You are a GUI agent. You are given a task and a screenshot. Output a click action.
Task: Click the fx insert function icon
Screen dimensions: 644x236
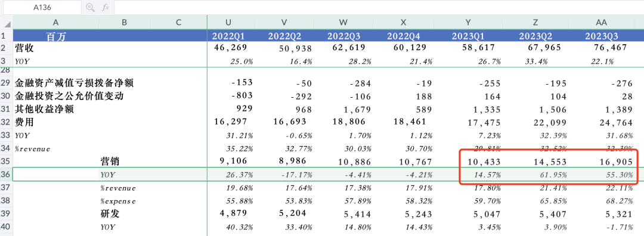click(x=105, y=7)
